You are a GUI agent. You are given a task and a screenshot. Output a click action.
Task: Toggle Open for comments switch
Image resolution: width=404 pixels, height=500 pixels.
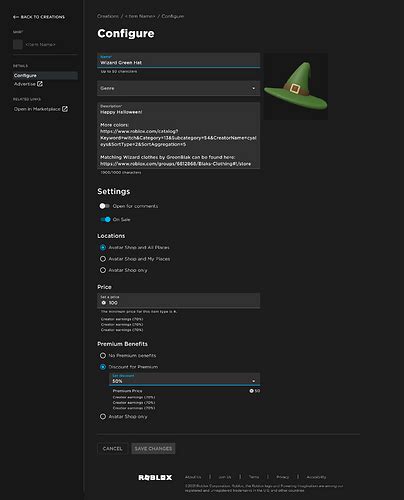click(x=104, y=206)
